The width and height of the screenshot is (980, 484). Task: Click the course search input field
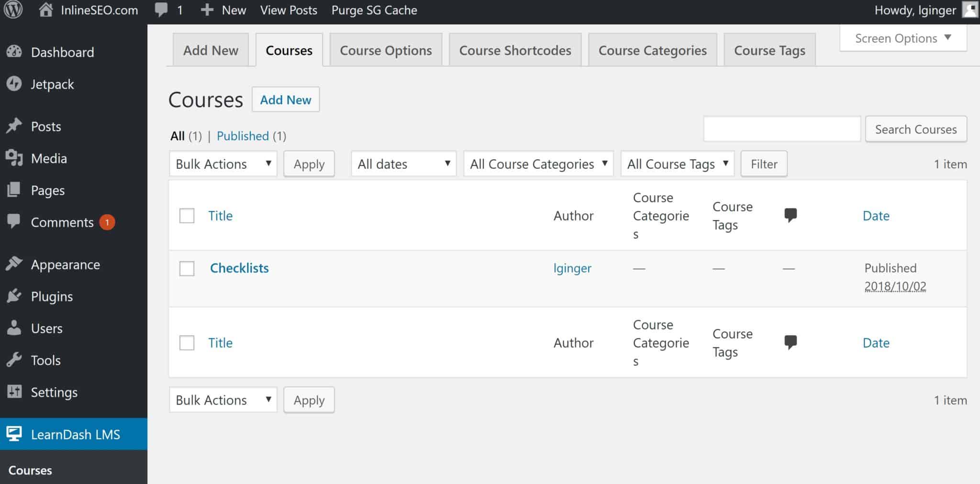pos(782,129)
